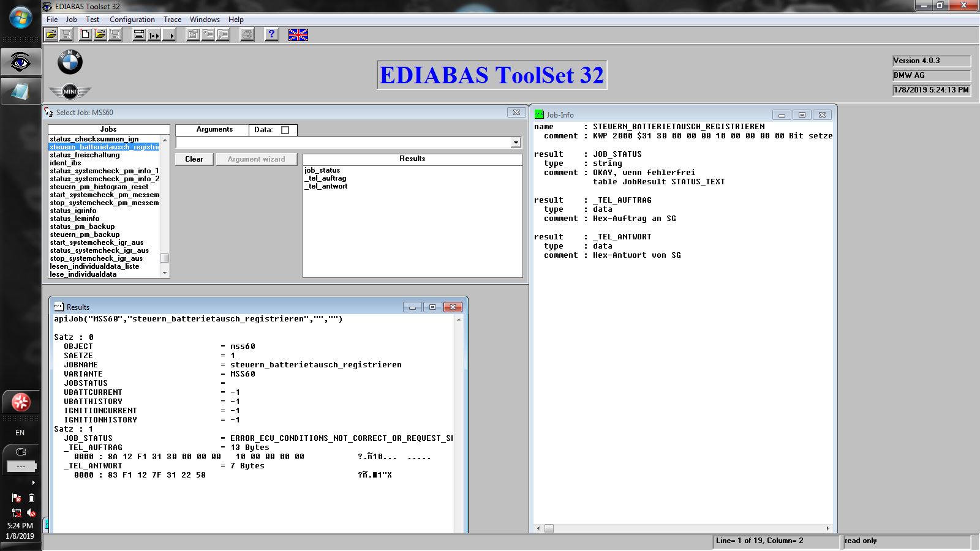Screen dimensions: 980x551
Task: Select job steuern_pm_histogram_reset
Action: 99,187
